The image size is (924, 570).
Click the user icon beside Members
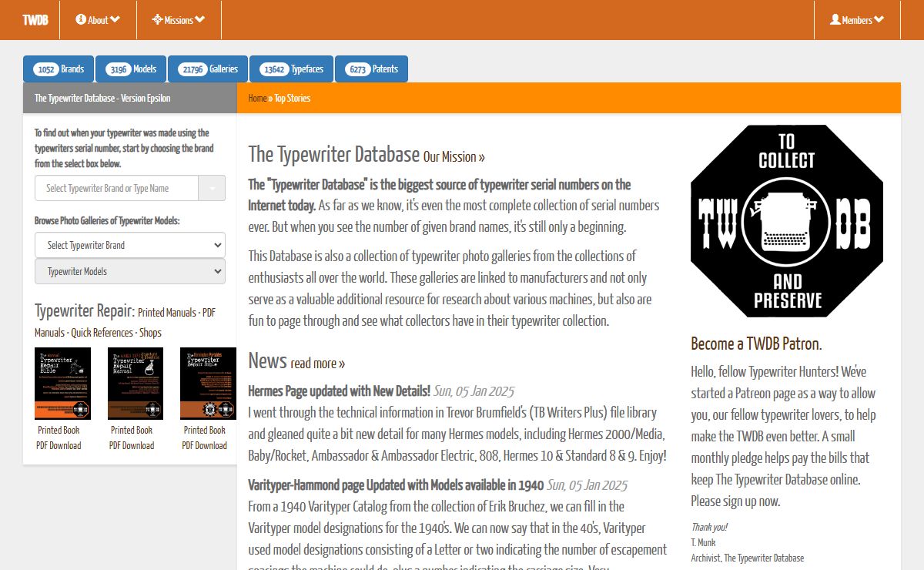(835, 19)
